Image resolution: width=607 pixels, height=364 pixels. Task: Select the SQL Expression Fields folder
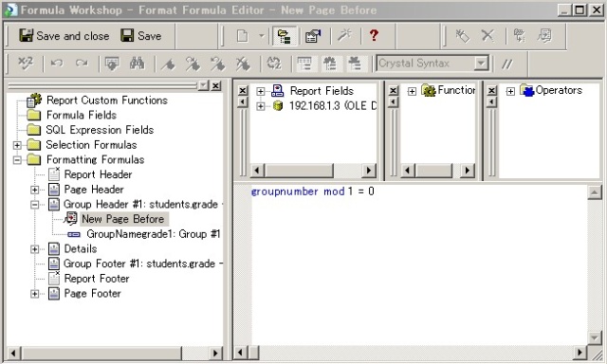click(x=100, y=130)
